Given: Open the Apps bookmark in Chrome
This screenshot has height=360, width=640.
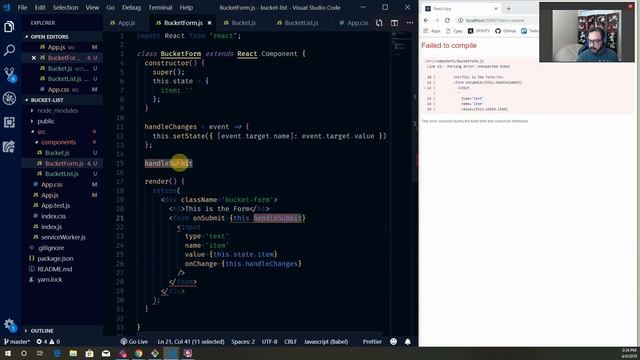Looking at the screenshot, I should tap(432, 31).
